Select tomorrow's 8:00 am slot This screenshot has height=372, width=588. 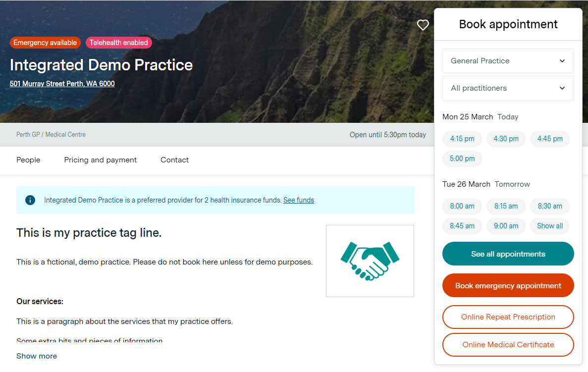click(x=462, y=206)
